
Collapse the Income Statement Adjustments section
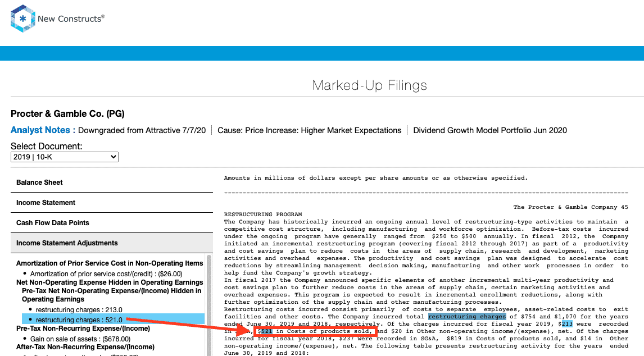[112, 243]
